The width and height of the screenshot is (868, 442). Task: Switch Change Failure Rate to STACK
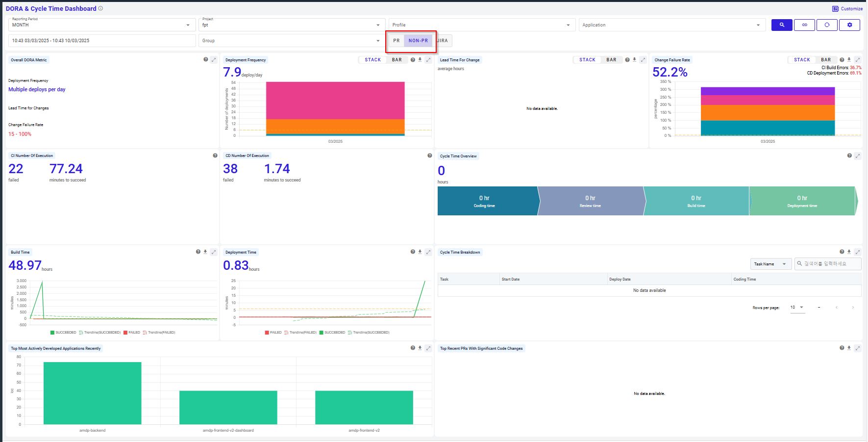pyautogui.click(x=802, y=60)
